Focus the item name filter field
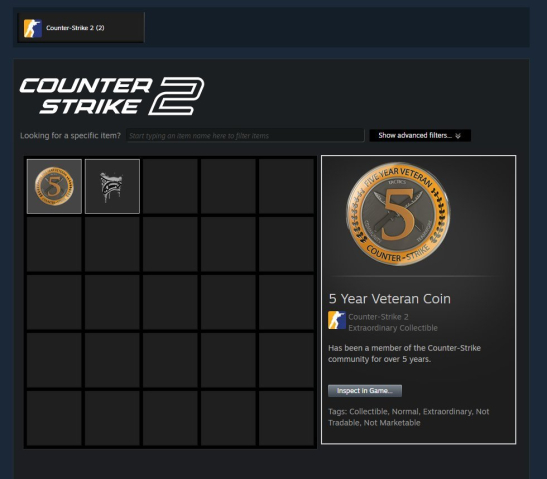 (245, 136)
